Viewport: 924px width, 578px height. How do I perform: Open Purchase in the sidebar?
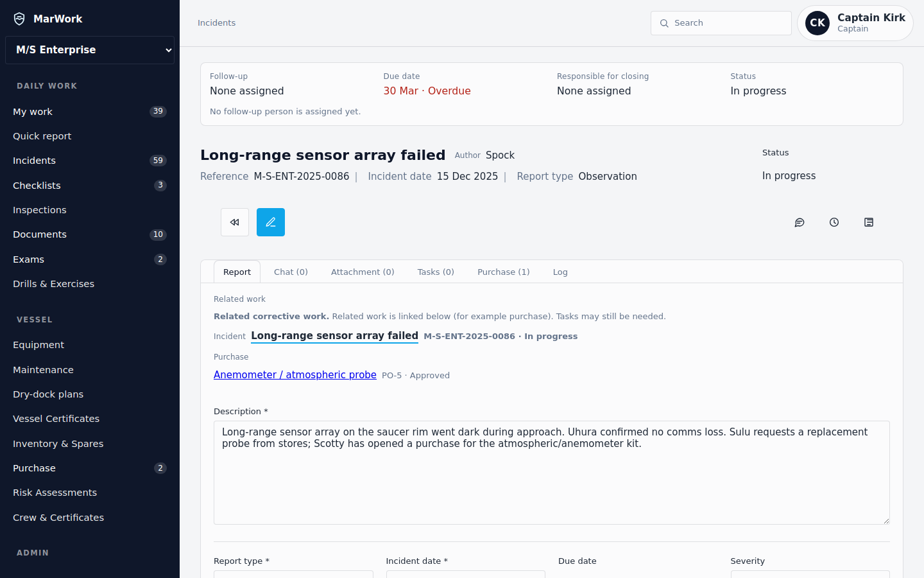[90, 468]
